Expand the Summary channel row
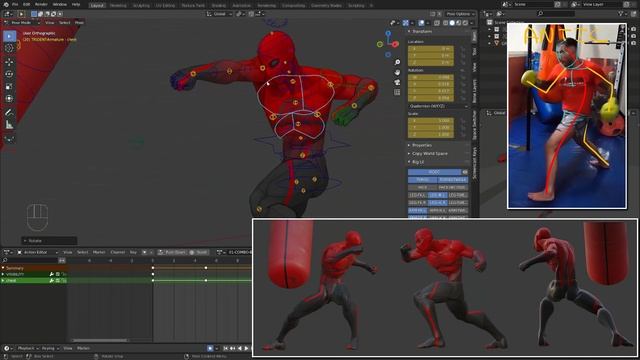The image size is (640, 360). click(x=3, y=268)
